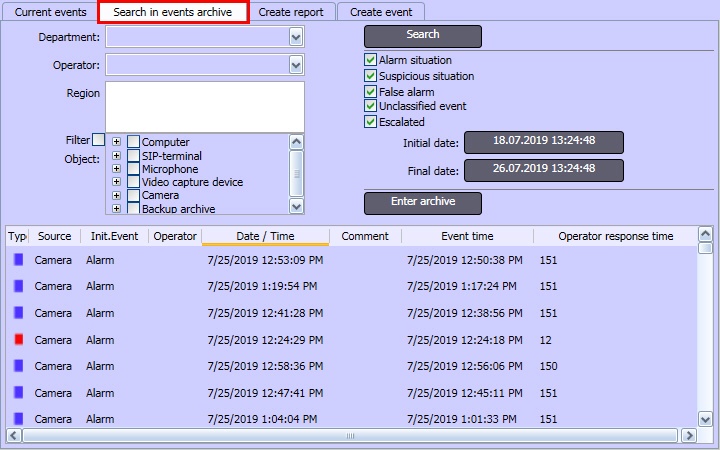Click red type icon of 12:24:29 PM event
This screenshot has width=720, height=450.
coord(18,339)
